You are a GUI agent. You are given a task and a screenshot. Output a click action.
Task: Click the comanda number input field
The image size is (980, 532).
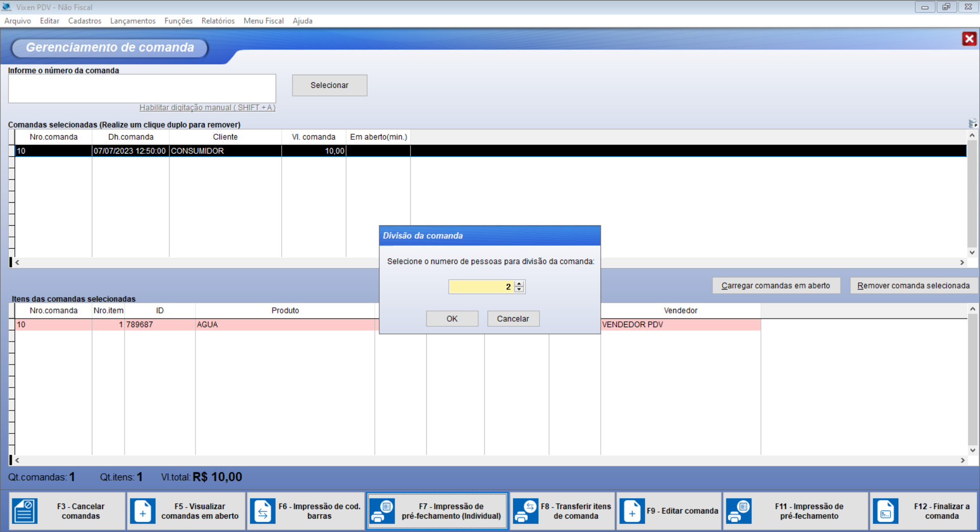click(142, 88)
